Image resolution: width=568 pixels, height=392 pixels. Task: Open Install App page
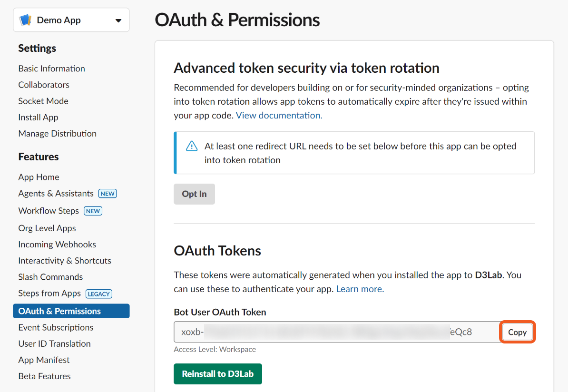(38, 118)
